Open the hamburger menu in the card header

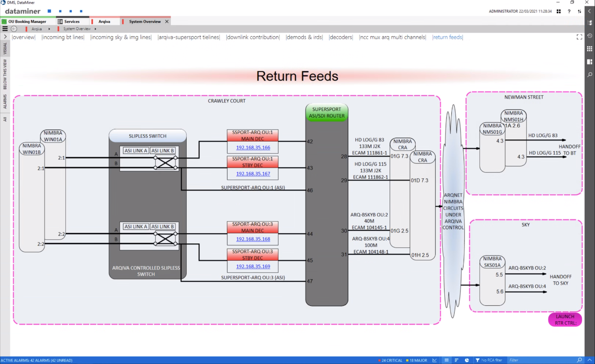pos(5,29)
